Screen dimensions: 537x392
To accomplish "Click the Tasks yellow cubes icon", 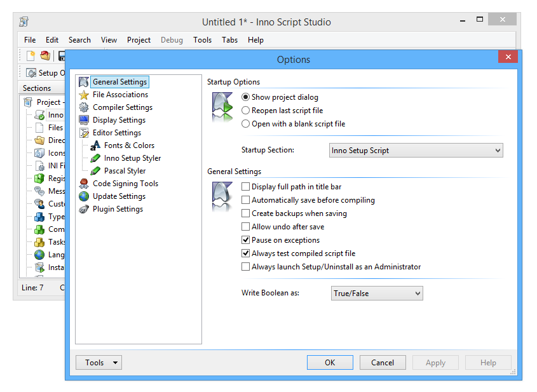I will (39, 242).
